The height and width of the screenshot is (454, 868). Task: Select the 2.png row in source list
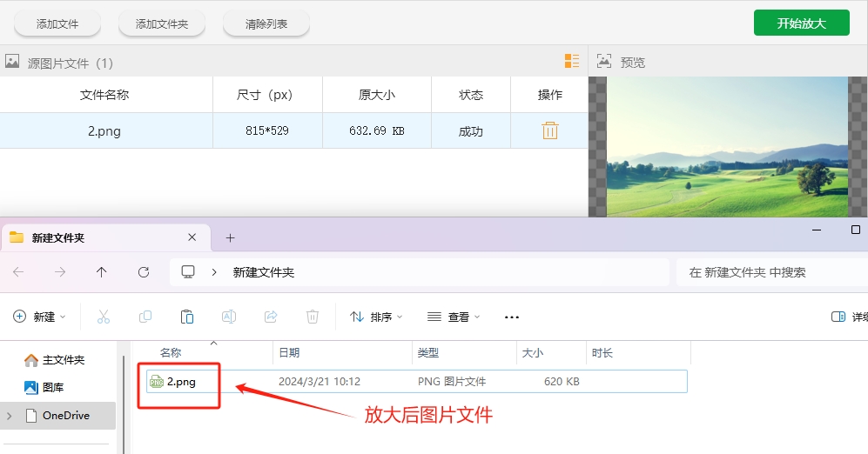pyautogui.click(x=294, y=130)
